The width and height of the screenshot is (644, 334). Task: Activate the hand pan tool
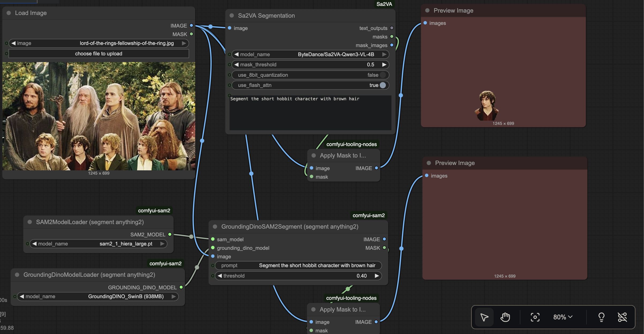(x=505, y=317)
